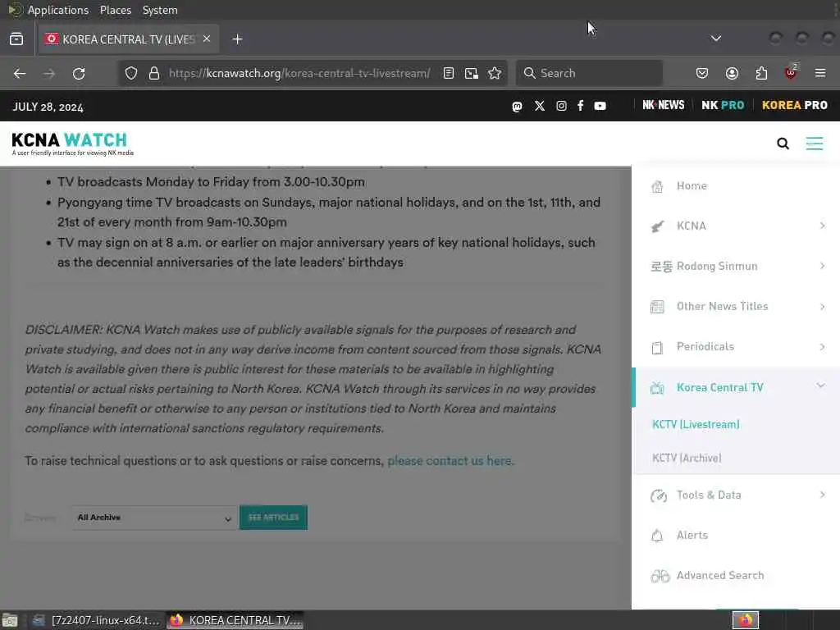Viewport: 840px width, 630px height.
Task: Expand Other News Titles chevron
Action: click(822, 307)
